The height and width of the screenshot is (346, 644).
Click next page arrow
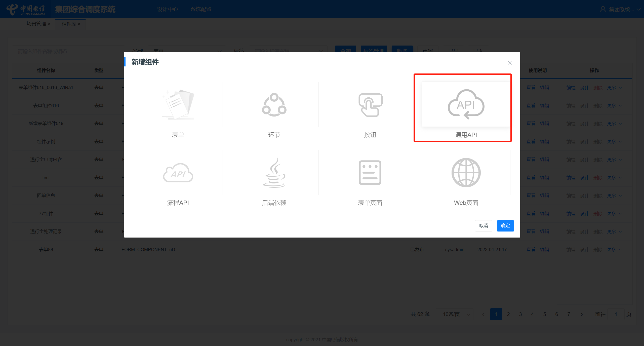click(581, 314)
